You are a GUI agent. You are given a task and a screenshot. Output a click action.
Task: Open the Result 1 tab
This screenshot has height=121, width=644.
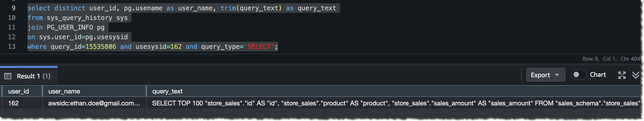point(29,76)
